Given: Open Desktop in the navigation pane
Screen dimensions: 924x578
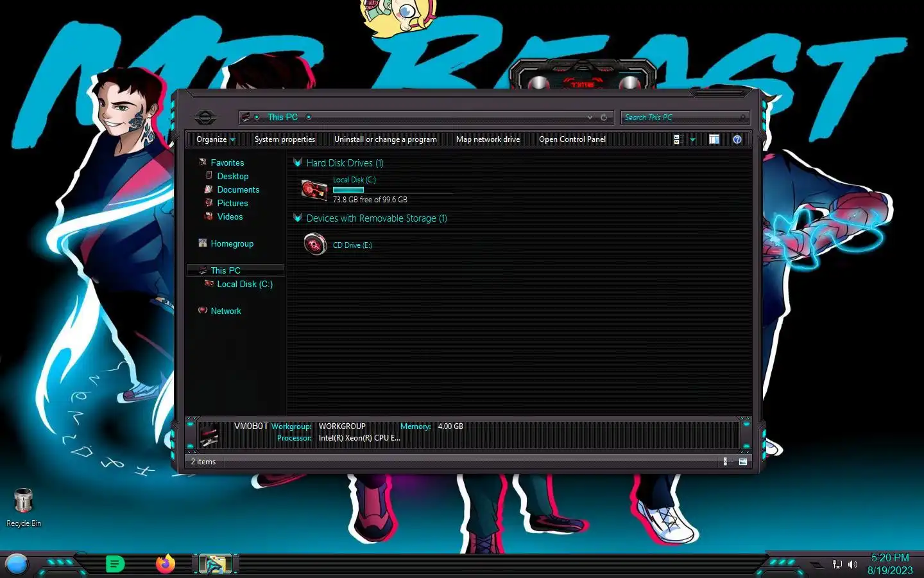Looking at the screenshot, I should (x=232, y=177).
